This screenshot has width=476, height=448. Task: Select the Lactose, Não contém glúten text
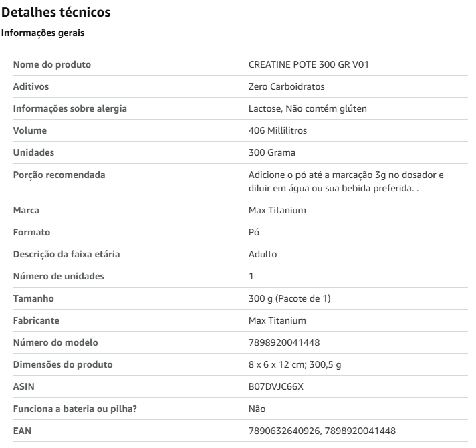(308, 109)
